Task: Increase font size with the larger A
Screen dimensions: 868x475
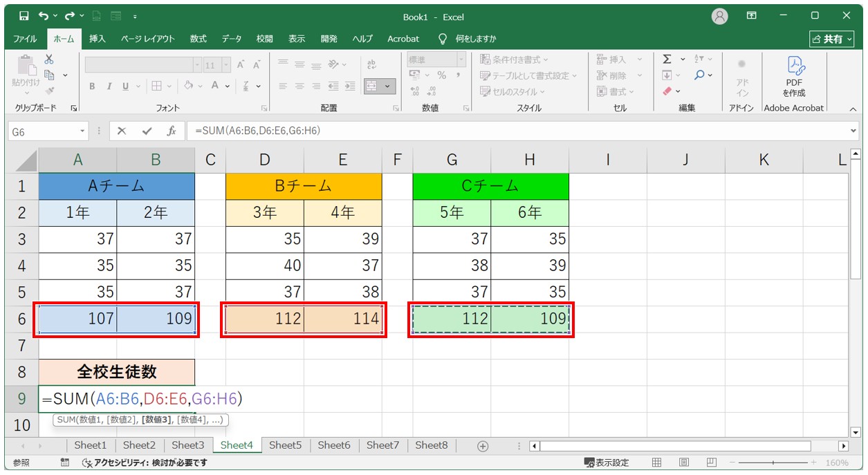Action: pyautogui.click(x=241, y=65)
